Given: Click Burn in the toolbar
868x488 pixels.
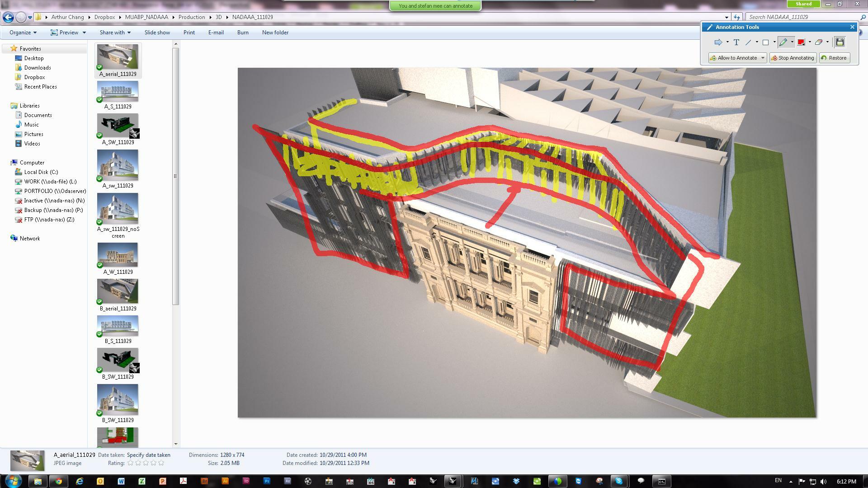Looking at the screenshot, I should click(x=243, y=33).
